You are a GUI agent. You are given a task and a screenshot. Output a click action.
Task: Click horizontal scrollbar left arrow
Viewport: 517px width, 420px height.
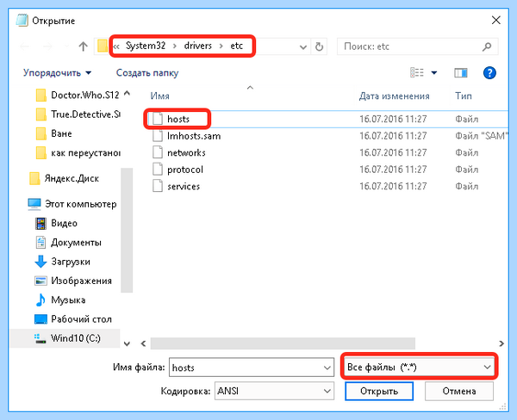(143, 343)
